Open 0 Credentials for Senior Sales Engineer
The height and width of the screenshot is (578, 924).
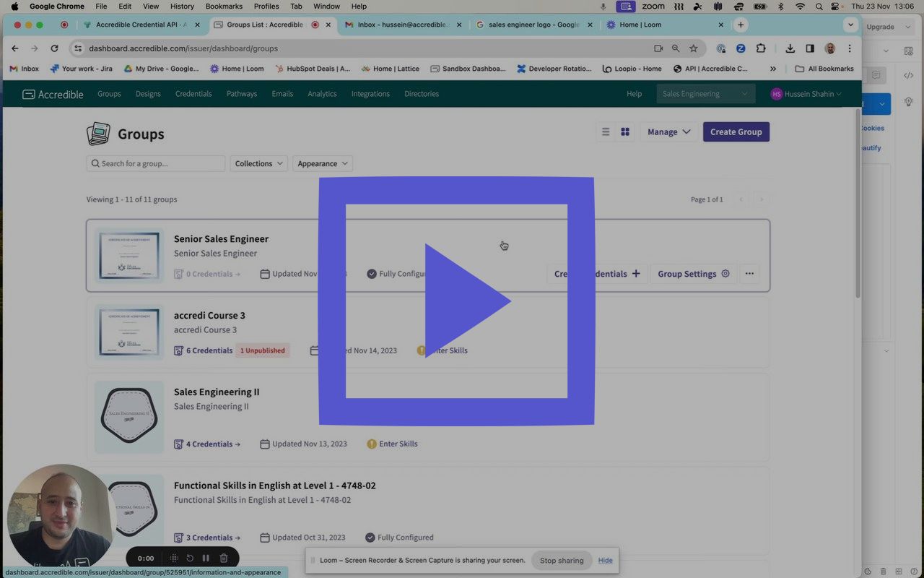tap(207, 274)
